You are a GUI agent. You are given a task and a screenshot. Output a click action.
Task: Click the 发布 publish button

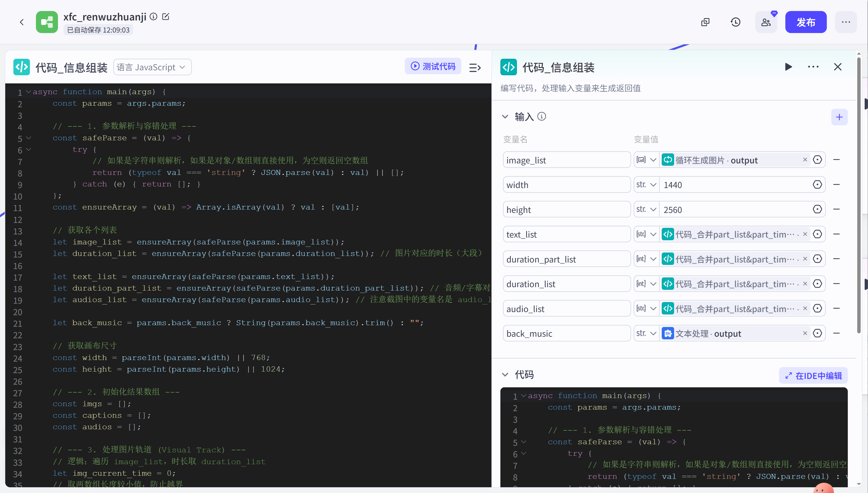806,22
